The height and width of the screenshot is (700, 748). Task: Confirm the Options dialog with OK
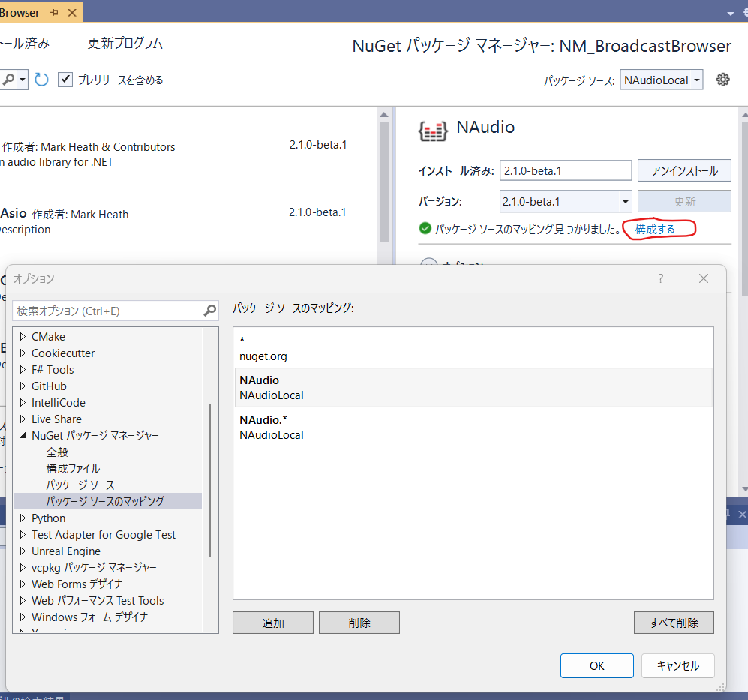point(596,665)
